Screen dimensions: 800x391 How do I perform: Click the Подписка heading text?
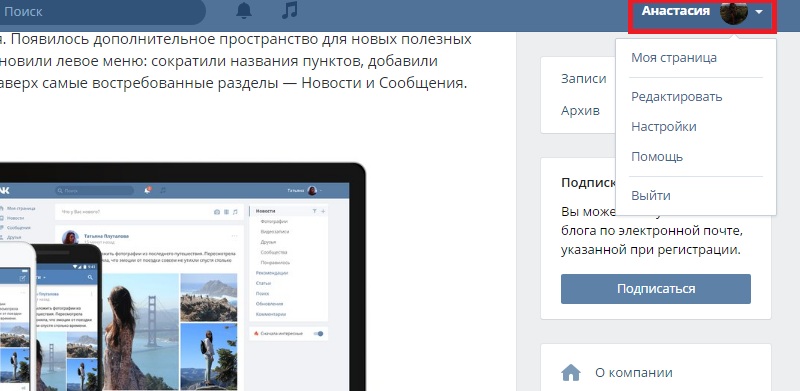[x=588, y=183]
